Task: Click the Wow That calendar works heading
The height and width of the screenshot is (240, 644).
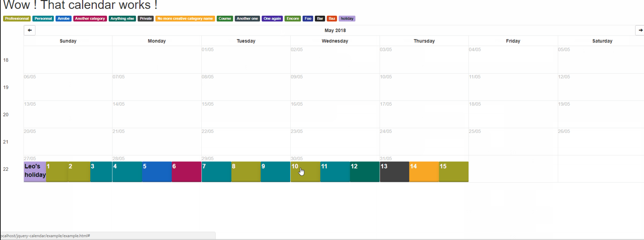Action: 80,5
